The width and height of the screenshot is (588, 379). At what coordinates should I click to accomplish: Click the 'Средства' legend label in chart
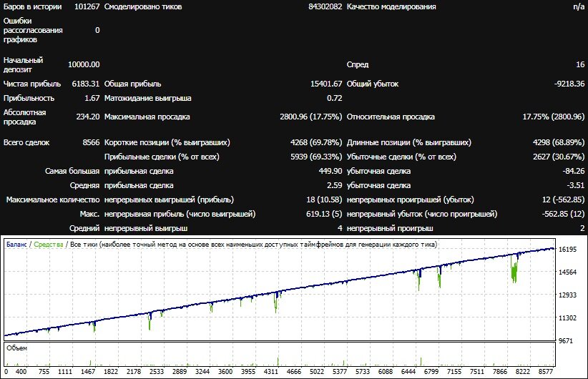tap(49, 245)
